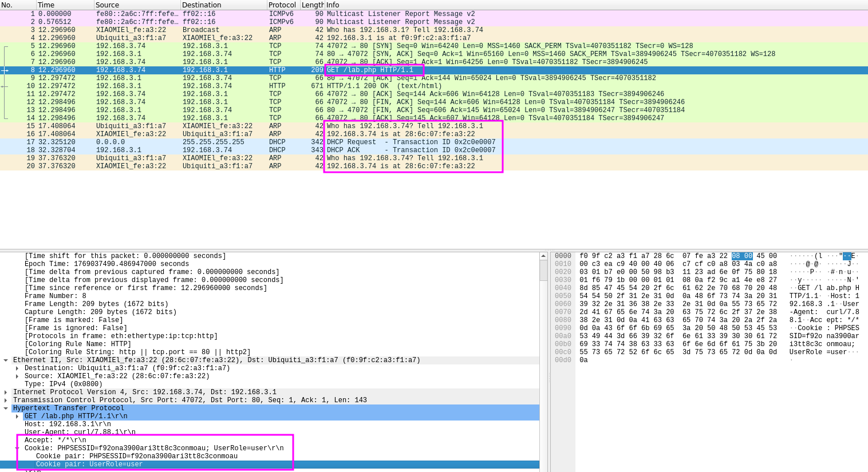Click the highlighted 08 00 hex bytes
Image resolution: width=868 pixels, height=472 pixels.
click(741, 256)
